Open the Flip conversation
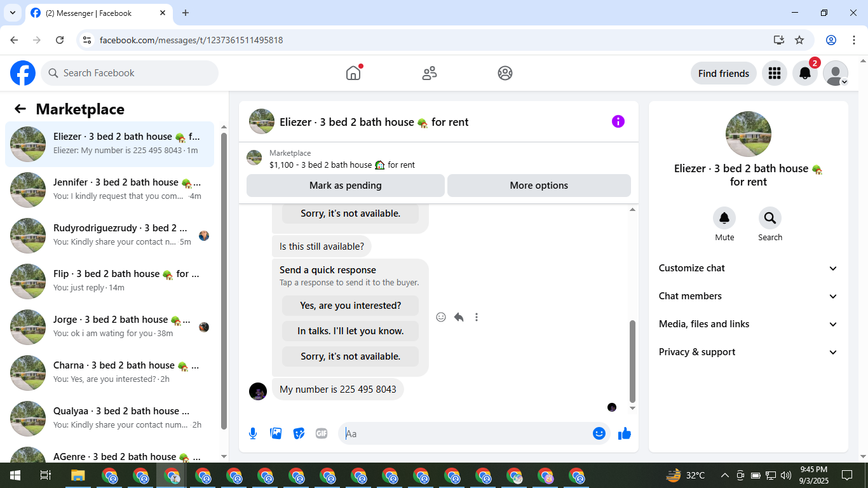The height and width of the screenshot is (488, 868). (110, 281)
